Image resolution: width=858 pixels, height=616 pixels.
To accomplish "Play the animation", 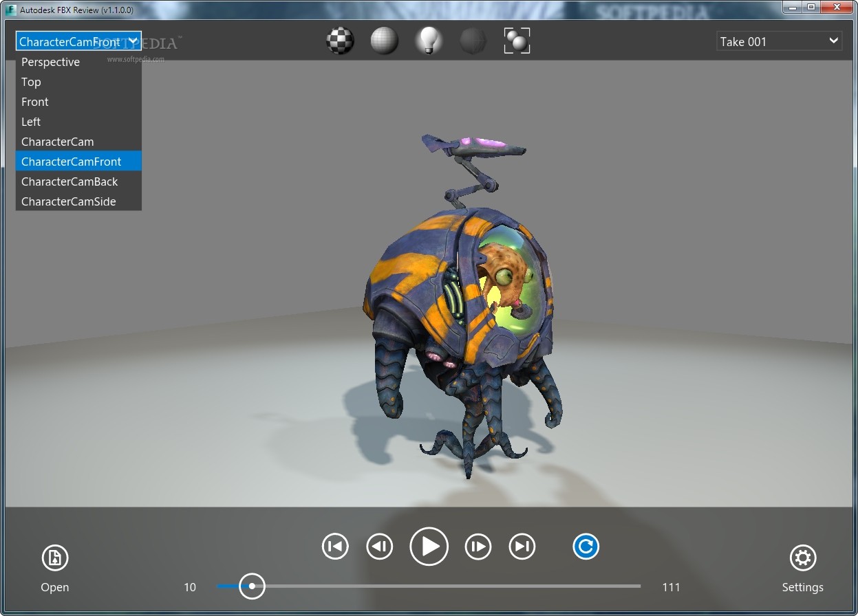I will [x=429, y=547].
